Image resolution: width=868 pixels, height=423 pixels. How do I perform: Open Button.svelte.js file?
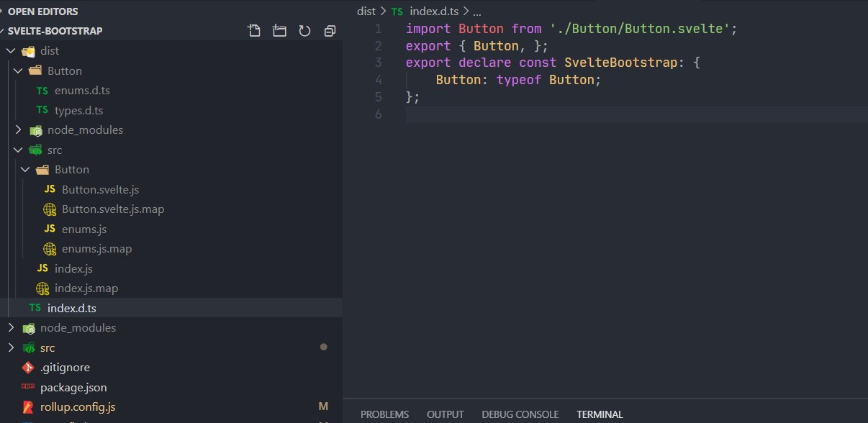point(100,190)
